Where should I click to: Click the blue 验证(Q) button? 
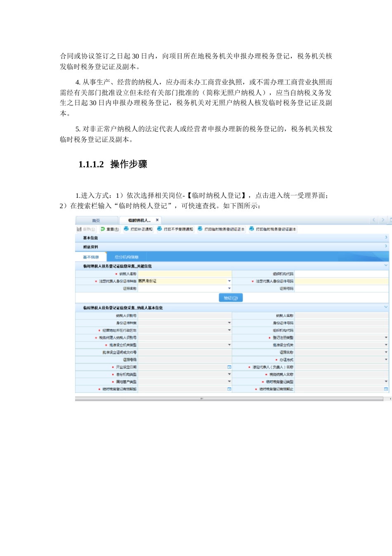[x=231, y=298]
